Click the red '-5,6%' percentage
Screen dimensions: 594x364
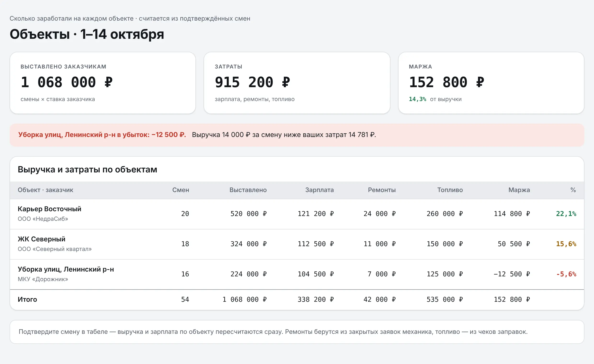[x=566, y=274]
